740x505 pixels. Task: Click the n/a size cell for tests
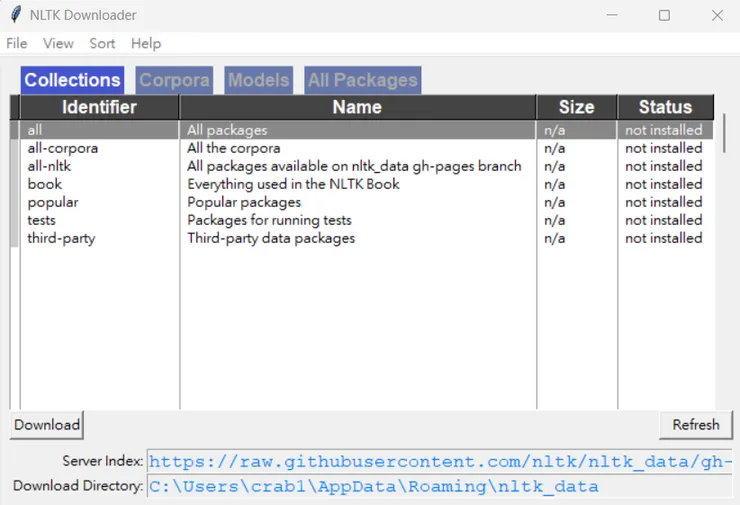point(555,220)
